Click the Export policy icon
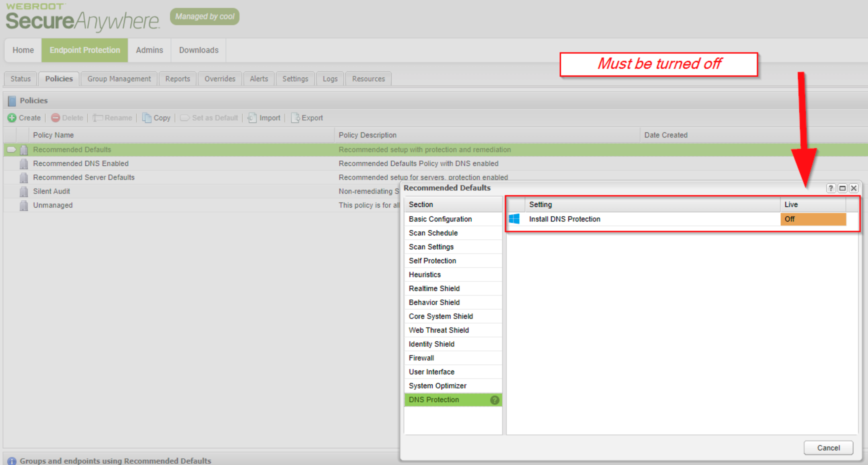This screenshot has width=868, height=465. [x=295, y=118]
